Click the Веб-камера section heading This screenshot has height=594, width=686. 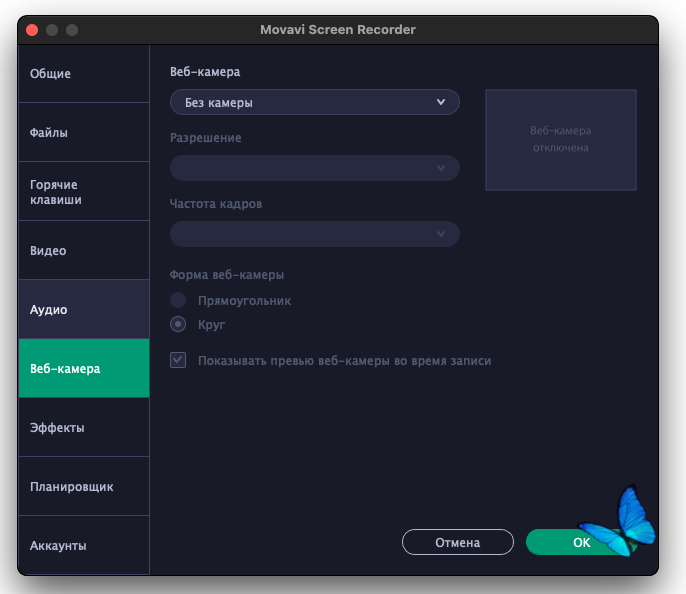pyautogui.click(x=205, y=72)
